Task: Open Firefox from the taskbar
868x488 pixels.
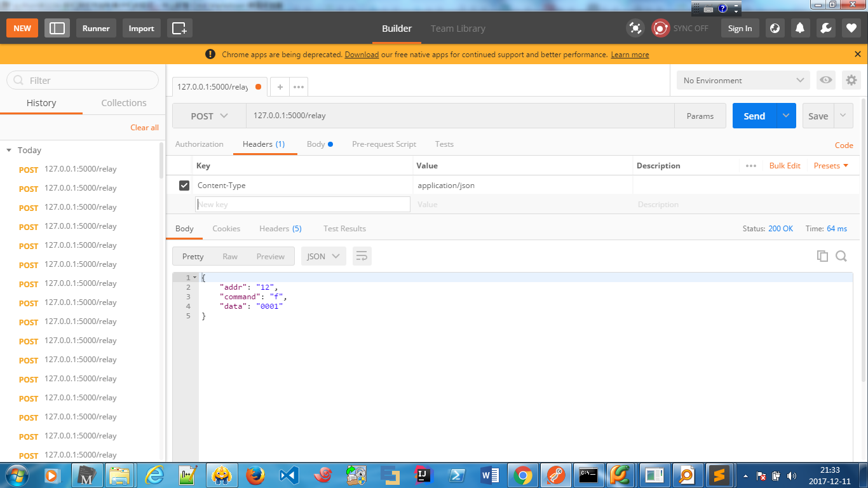Action: pos(255,475)
